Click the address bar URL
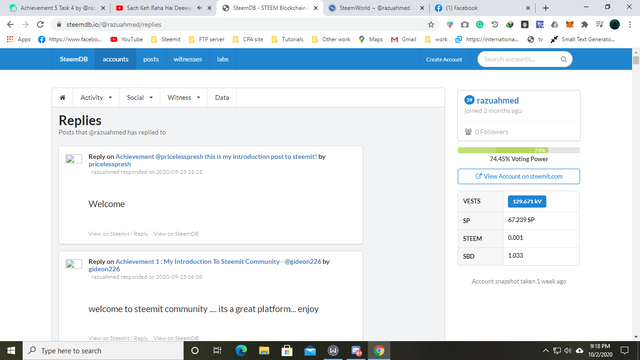The image size is (640, 360). pos(114,24)
